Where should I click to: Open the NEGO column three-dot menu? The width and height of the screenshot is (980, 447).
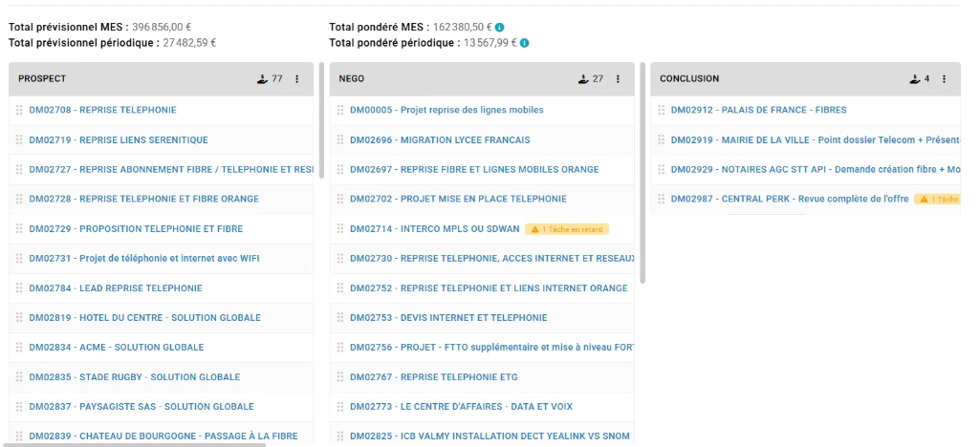tap(619, 79)
